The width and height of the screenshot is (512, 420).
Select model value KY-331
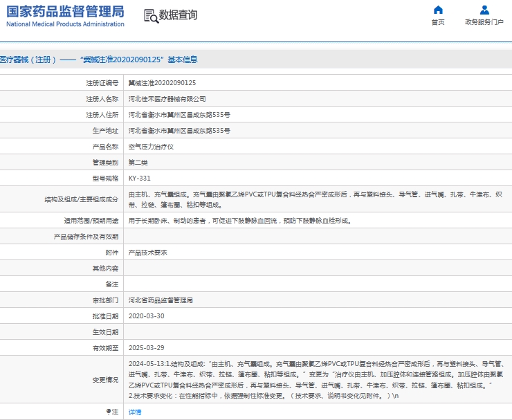point(140,179)
